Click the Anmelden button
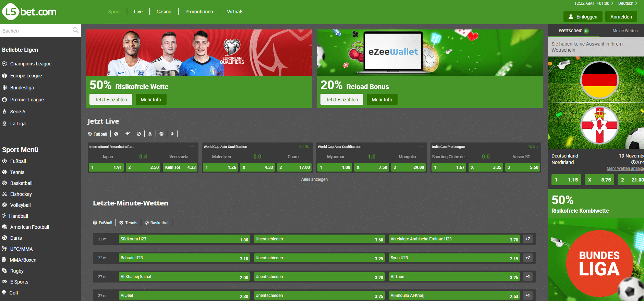Screen dimensions: 644x301 click(x=621, y=16)
